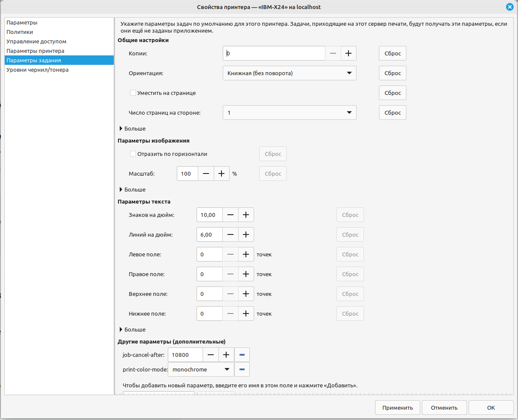Reset the Ориентация setting
The height and width of the screenshot is (420, 518).
pyautogui.click(x=393, y=73)
